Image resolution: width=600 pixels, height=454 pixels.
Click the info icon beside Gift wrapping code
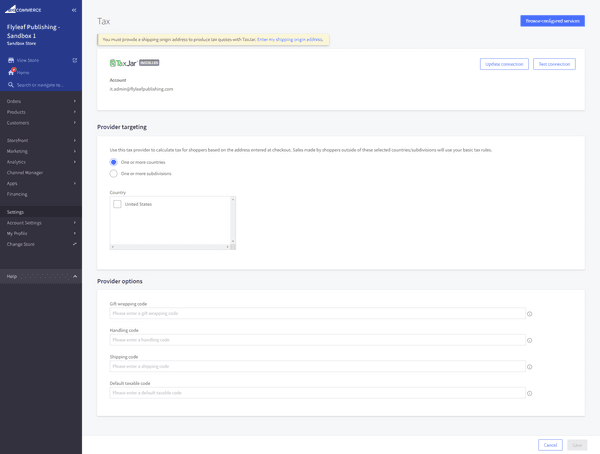pyautogui.click(x=529, y=313)
